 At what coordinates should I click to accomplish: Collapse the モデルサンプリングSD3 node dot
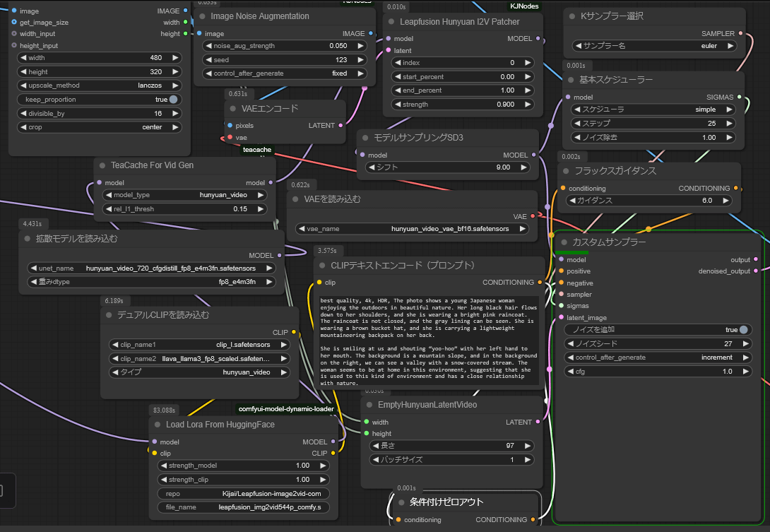tap(365, 138)
